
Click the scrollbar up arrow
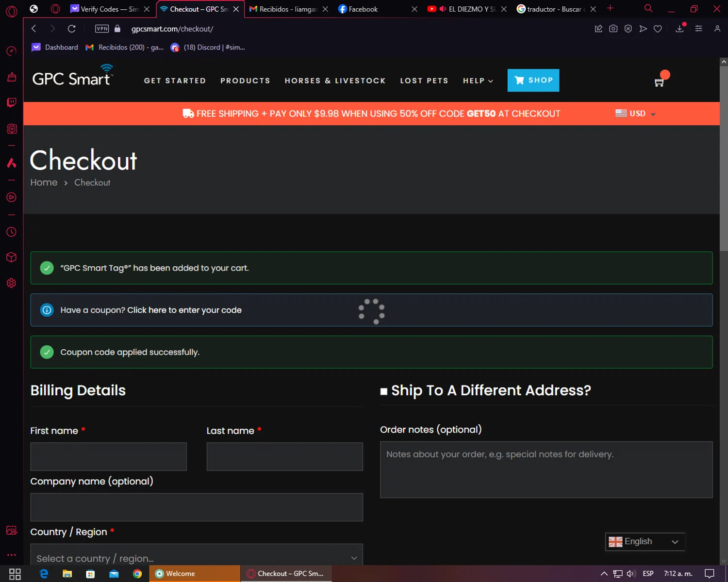click(x=724, y=62)
